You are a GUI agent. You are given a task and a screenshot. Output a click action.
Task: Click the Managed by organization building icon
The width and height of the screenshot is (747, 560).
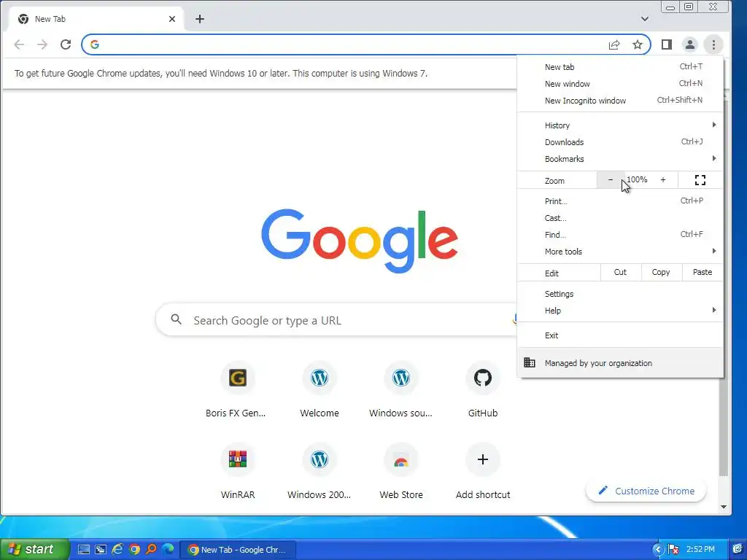click(x=530, y=362)
